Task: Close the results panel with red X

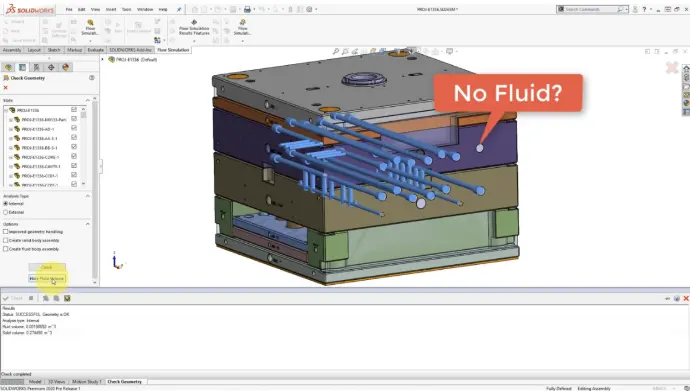Action: tap(686, 298)
